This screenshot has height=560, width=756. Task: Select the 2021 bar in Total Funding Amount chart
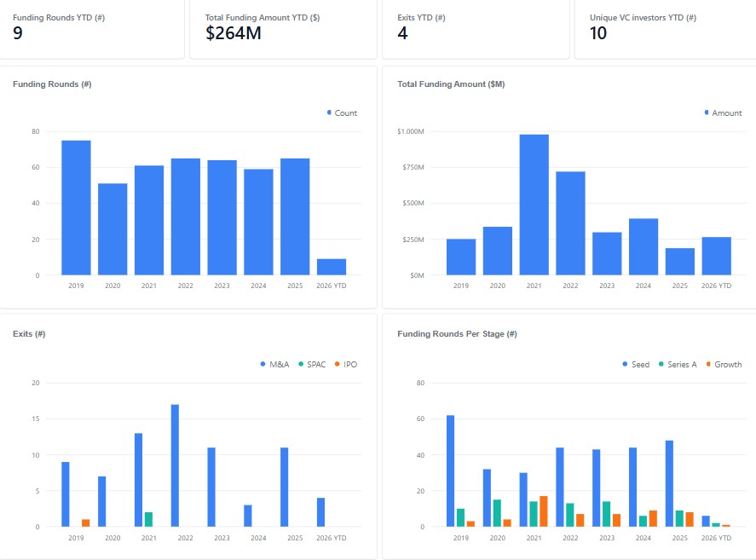pyautogui.click(x=534, y=205)
